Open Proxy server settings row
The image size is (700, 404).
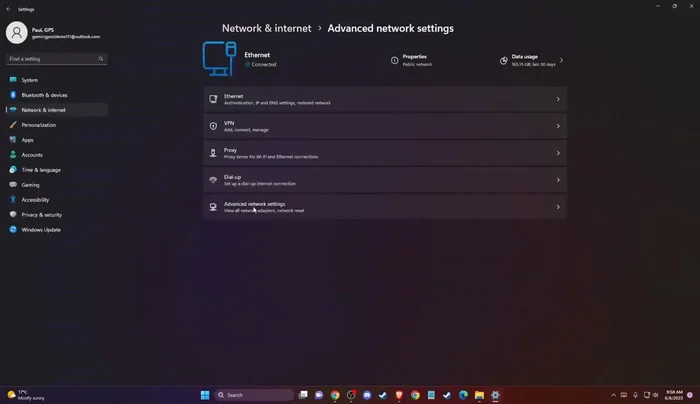(385, 153)
